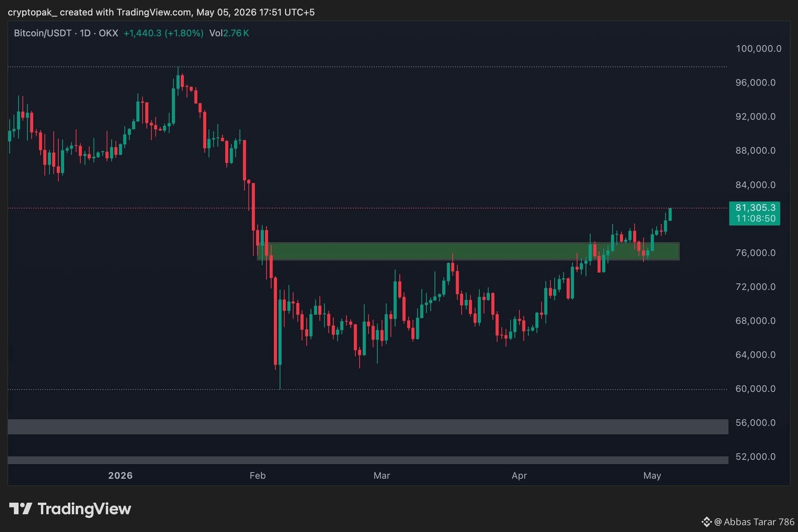Click the 84,000.0 price axis label
This screenshot has height=532, width=798.
pyautogui.click(x=755, y=185)
